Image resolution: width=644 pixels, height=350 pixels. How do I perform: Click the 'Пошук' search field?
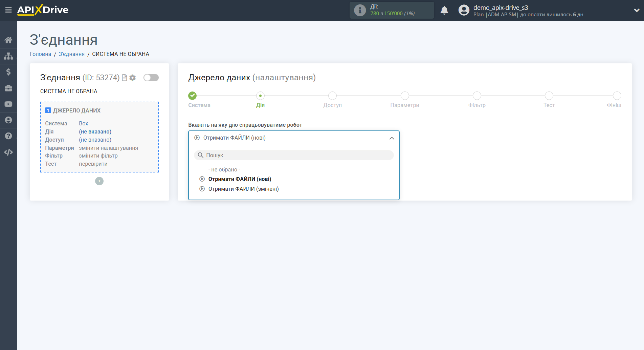pos(294,155)
